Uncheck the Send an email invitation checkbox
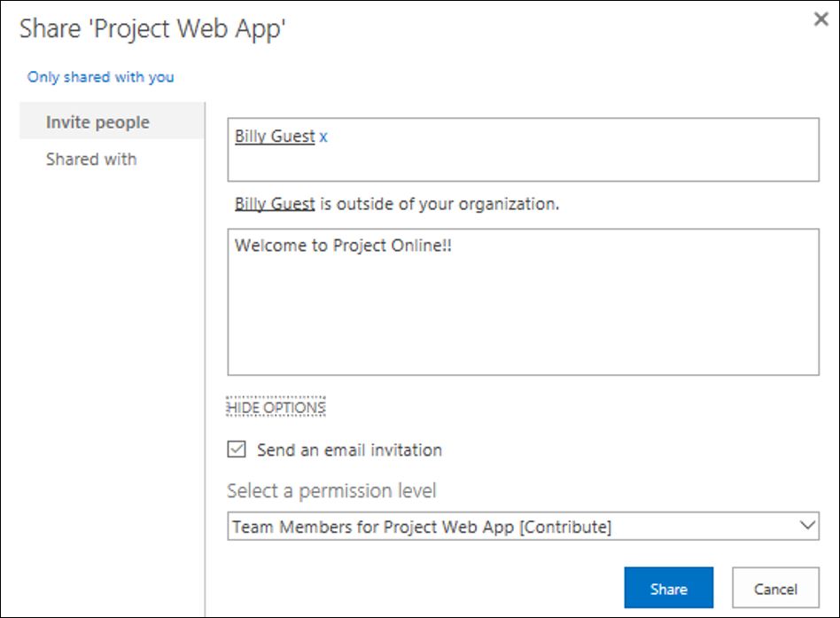The width and height of the screenshot is (840, 618). pos(237,450)
